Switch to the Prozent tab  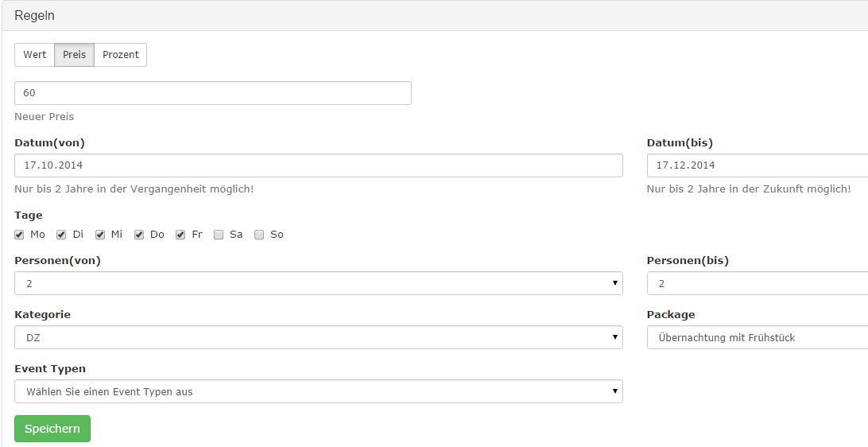click(x=120, y=55)
